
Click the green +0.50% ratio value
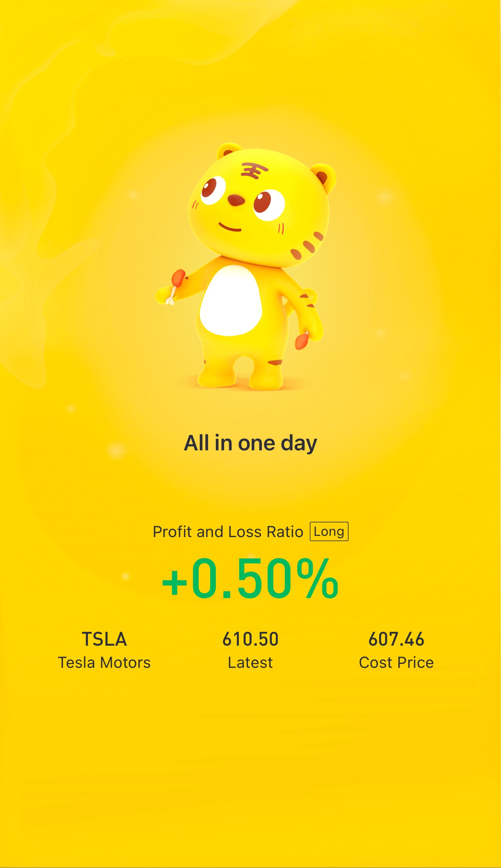250,578
